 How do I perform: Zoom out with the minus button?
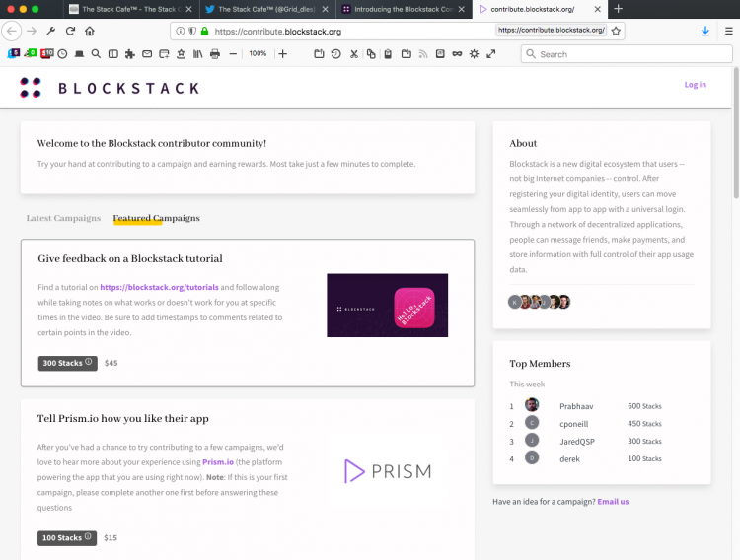233,54
